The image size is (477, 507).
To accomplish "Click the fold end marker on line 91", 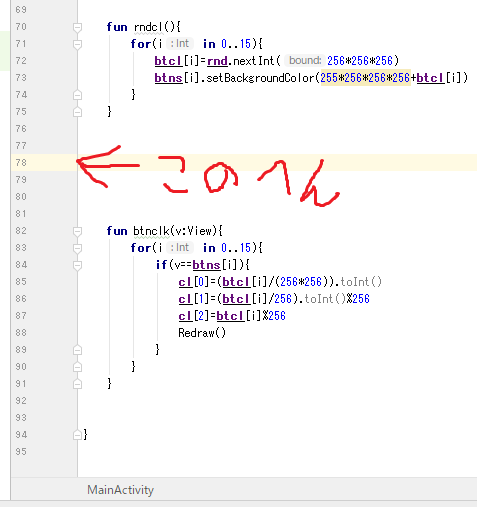I will pyautogui.click(x=77, y=384).
